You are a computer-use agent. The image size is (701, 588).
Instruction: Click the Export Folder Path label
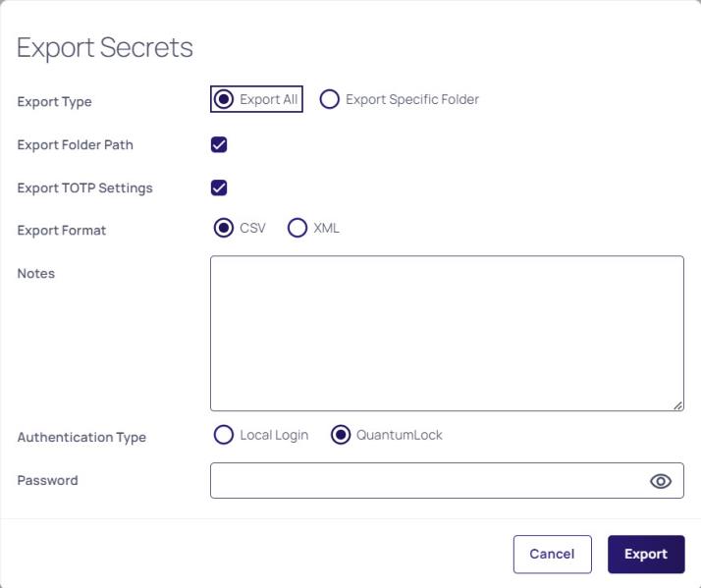[75, 145]
